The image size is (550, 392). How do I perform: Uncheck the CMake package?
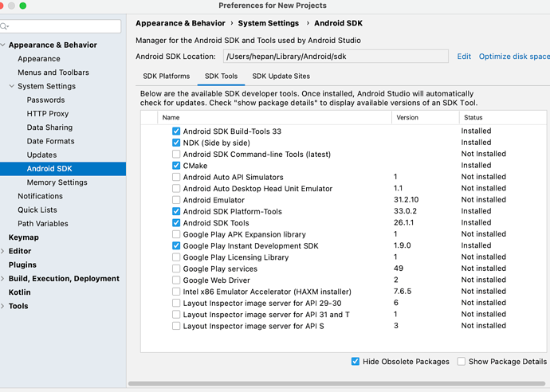click(x=176, y=166)
